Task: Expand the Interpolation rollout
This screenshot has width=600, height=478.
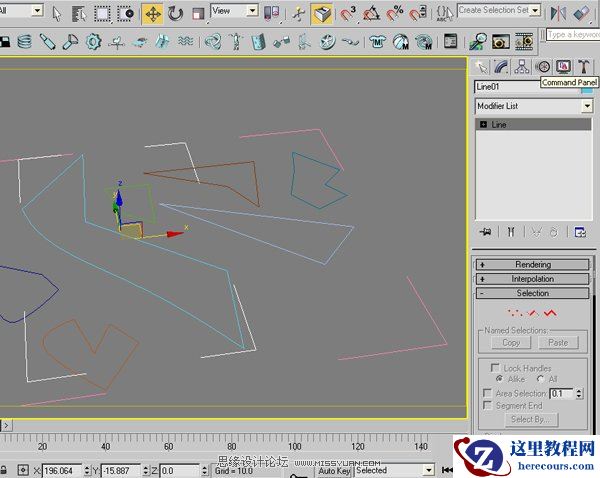Action: (x=532, y=279)
